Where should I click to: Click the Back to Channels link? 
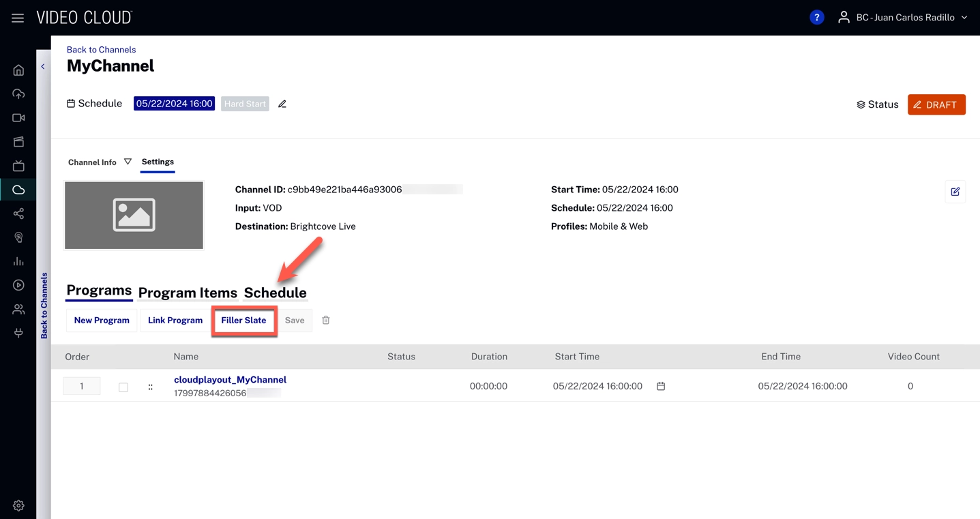[101, 50]
